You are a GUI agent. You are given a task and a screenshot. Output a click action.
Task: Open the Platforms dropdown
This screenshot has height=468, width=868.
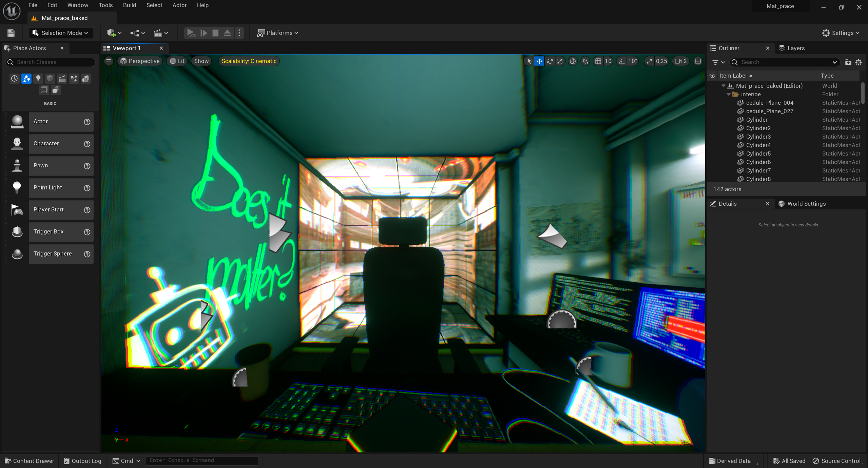click(278, 33)
